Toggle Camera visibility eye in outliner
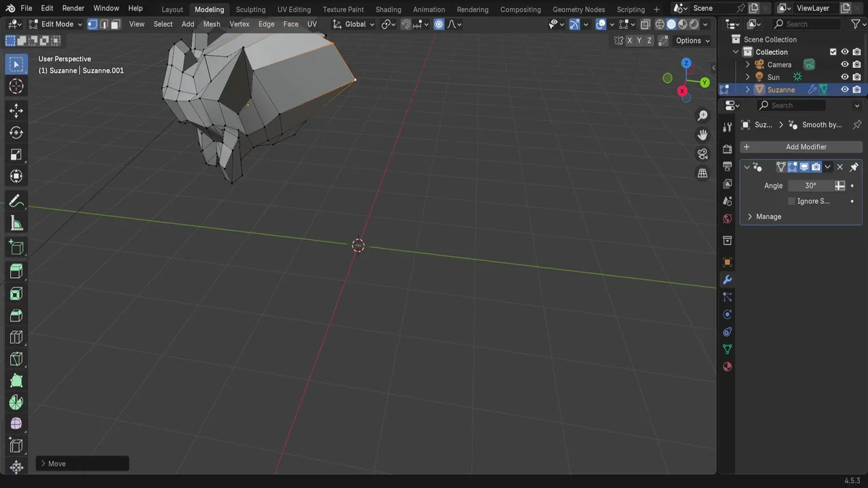Viewport: 868px width, 488px height. point(845,64)
